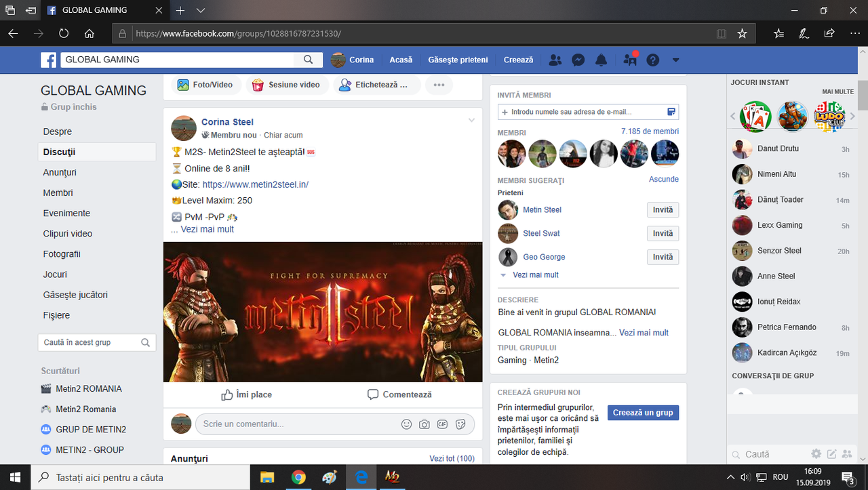Open Google Chrome from the taskbar

point(298,477)
